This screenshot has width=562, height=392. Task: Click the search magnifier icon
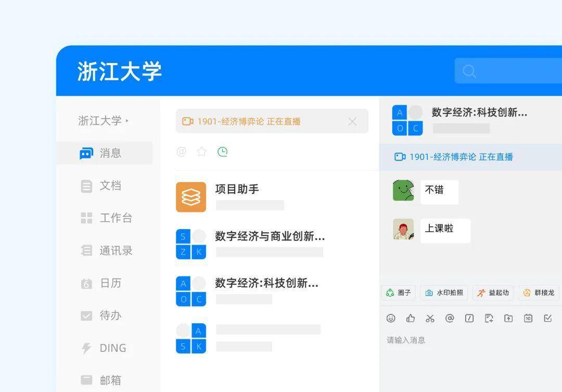[x=469, y=71]
